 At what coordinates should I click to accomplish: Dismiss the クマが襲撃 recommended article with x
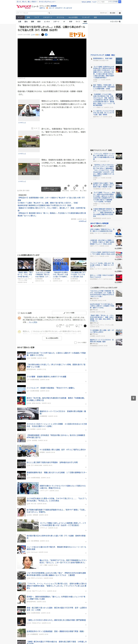click(86, 381)
